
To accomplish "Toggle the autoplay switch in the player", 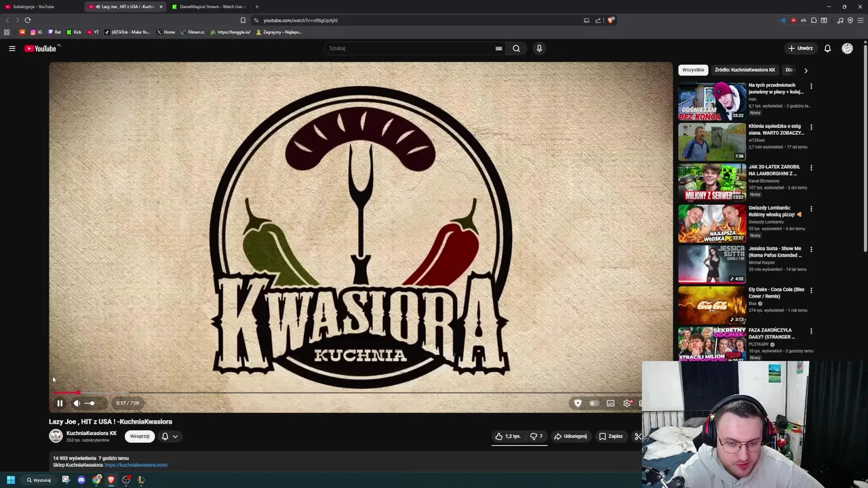I will tap(593, 403).
